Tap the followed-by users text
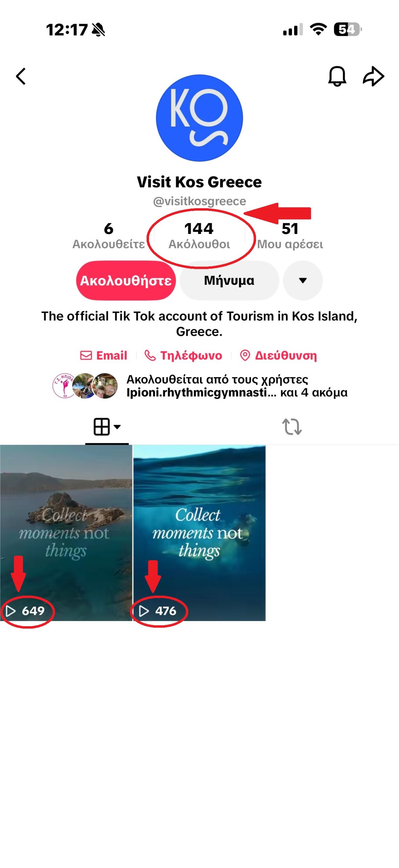Screen dimensions: 399x868 [236, 386]
